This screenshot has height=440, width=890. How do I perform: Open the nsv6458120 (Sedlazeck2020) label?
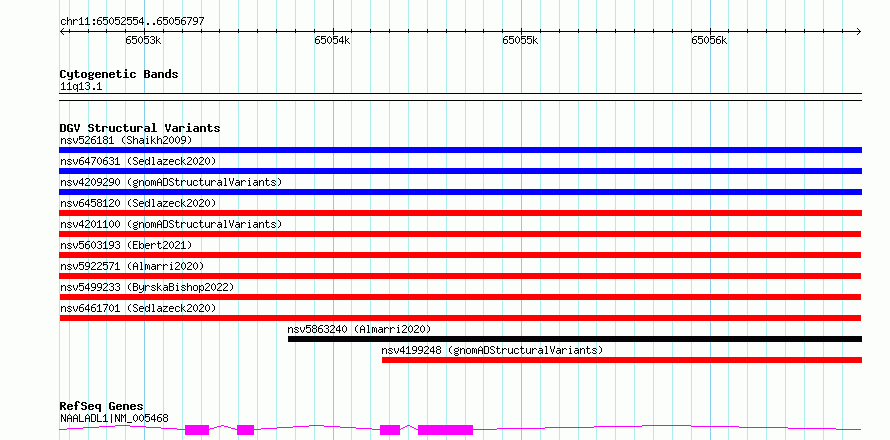[138, 203]
